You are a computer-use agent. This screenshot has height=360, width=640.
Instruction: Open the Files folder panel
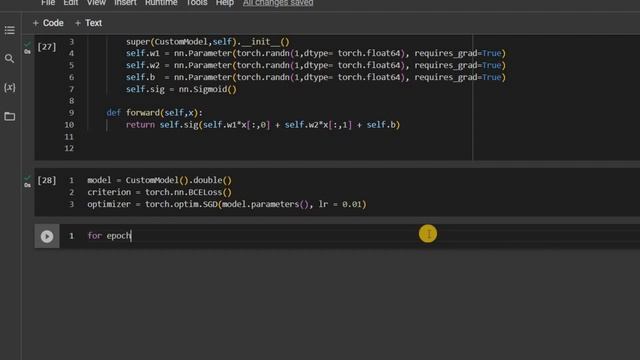tap(9, 116)
